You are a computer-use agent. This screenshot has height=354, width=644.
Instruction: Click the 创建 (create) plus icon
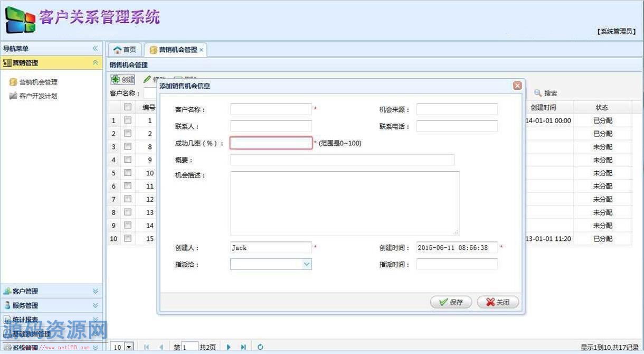click(116, 79)
